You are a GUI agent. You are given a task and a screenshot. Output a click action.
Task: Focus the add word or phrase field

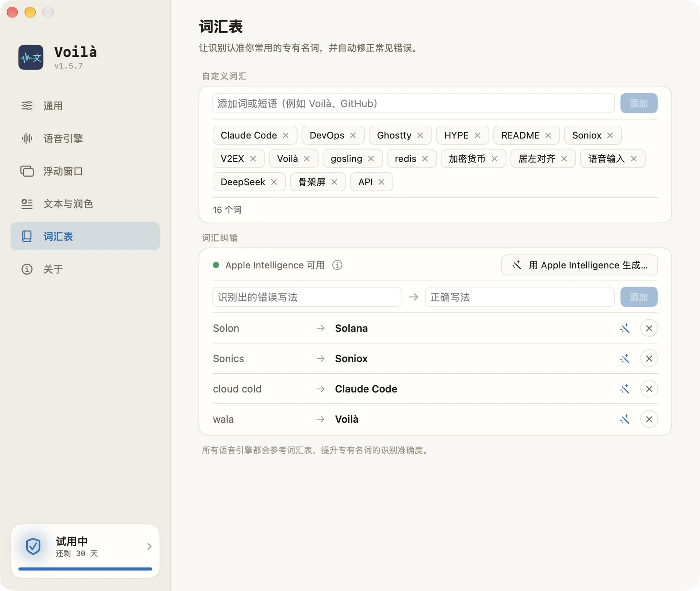pyautogui.click(x=413, y=103)
